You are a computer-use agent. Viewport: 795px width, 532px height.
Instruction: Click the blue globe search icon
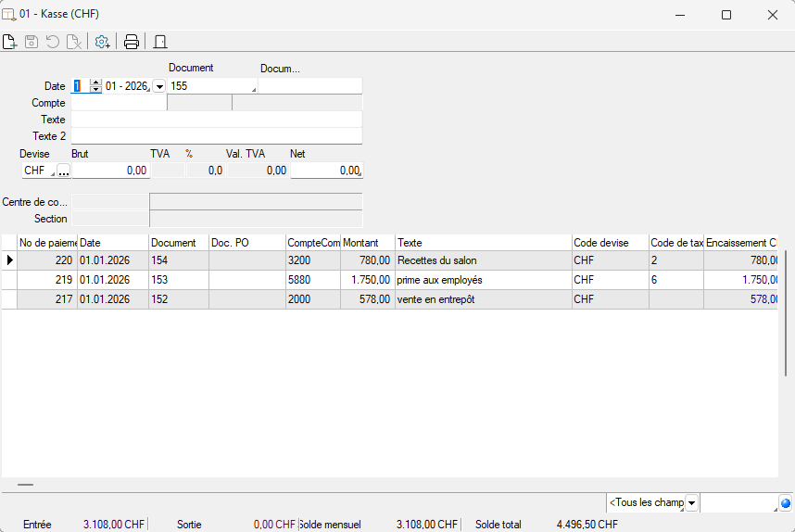pyautogui.click(x=786, y=503)
